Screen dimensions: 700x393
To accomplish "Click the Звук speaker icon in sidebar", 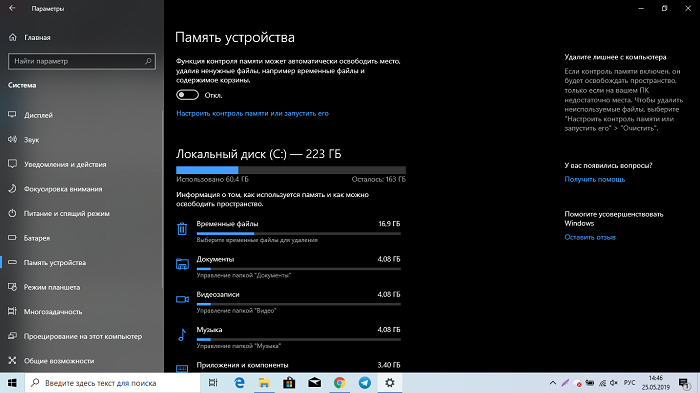I will click(x=12, y=139).
